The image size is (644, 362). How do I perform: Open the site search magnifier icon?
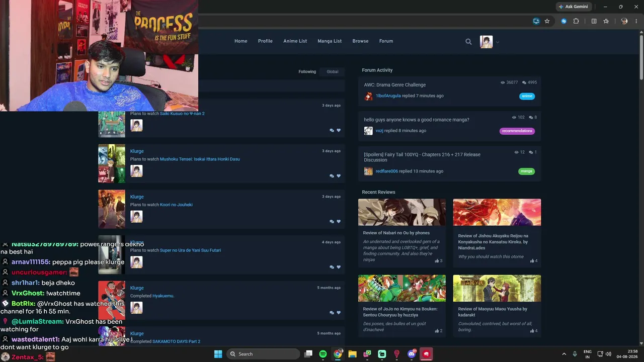pyautogui.click(x=468, y=42)
